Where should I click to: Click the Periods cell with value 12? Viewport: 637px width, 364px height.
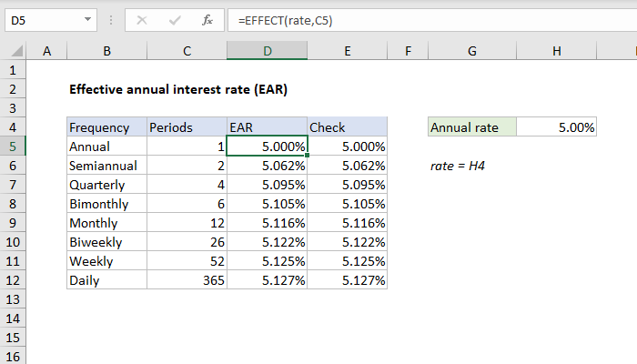[187, 223]
